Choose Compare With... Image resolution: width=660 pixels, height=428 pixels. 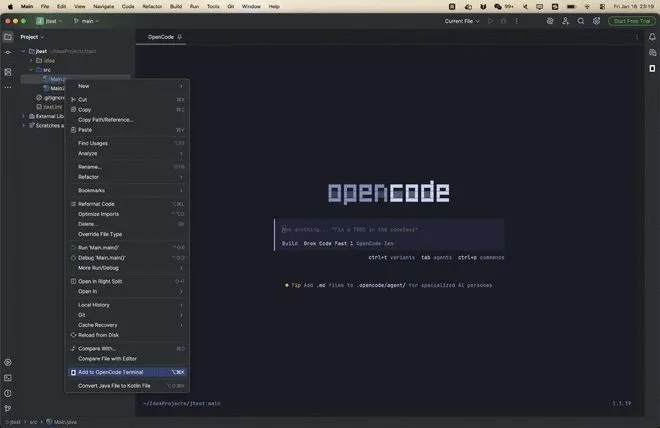click(127, 348)
